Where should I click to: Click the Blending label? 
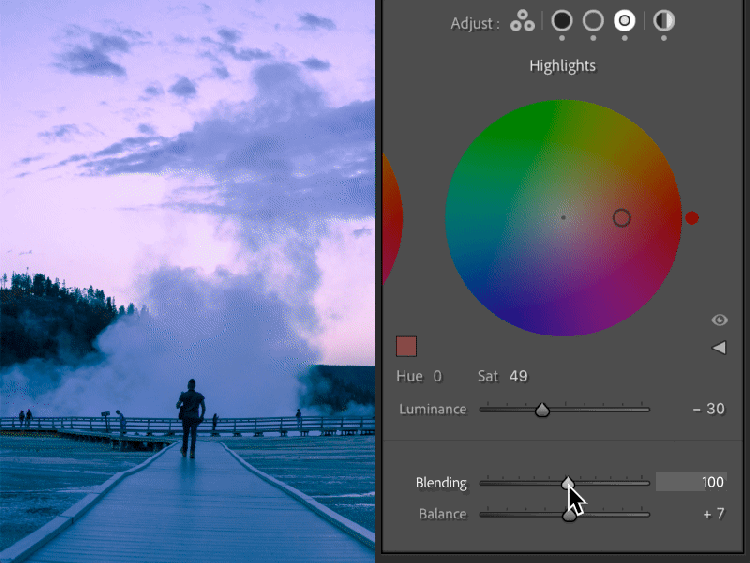[x=441, y=483]
